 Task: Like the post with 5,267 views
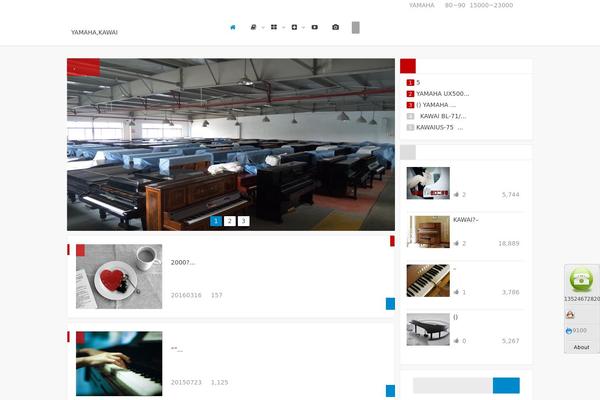click(457, 341)
